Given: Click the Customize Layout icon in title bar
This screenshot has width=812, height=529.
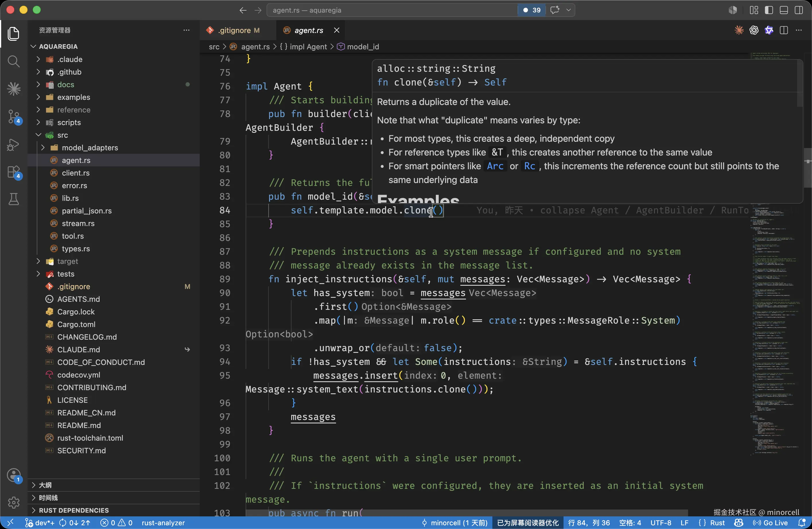Looking at the screenshot, I should tap(754, 10).
